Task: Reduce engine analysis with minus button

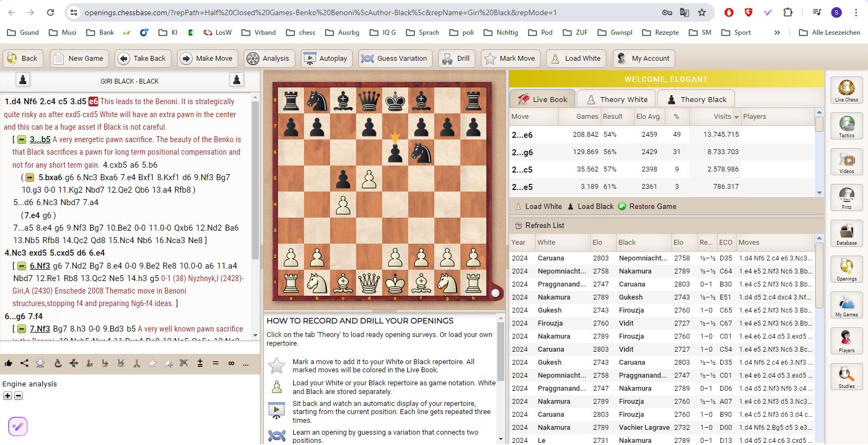Action: pos(18,396)
